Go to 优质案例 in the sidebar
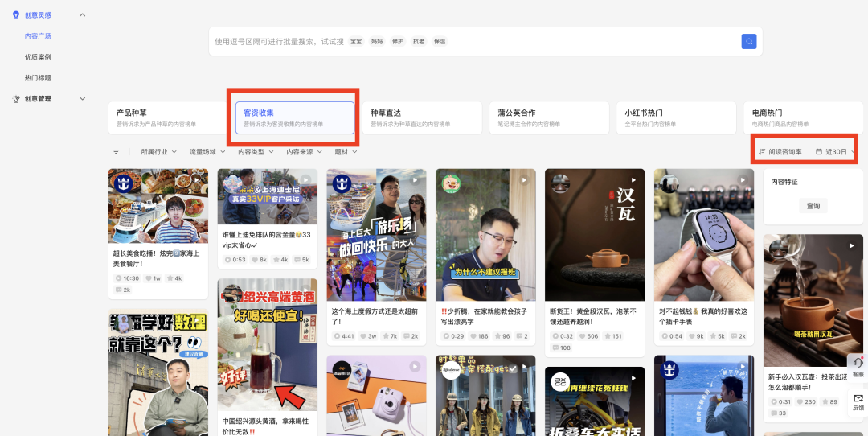The height and width of the screenshot is (436, 868). [x=38, y=57]
